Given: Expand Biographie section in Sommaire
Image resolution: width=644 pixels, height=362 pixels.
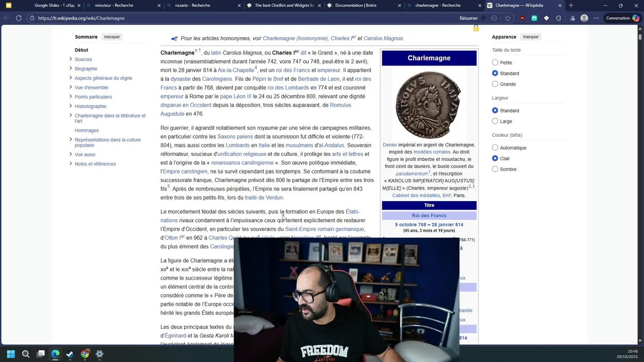Looking at the screenshot, I should 70,68.
